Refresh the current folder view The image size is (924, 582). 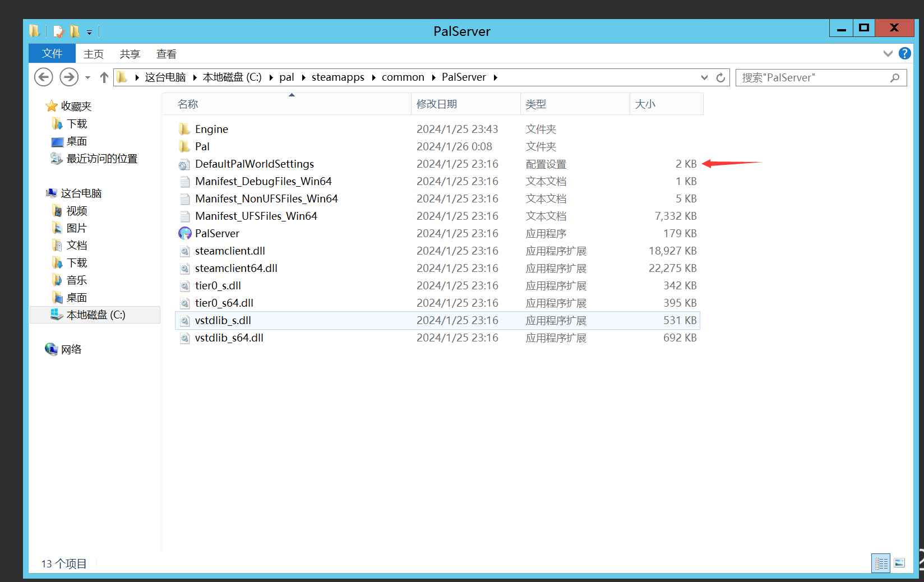coord(721,77)
